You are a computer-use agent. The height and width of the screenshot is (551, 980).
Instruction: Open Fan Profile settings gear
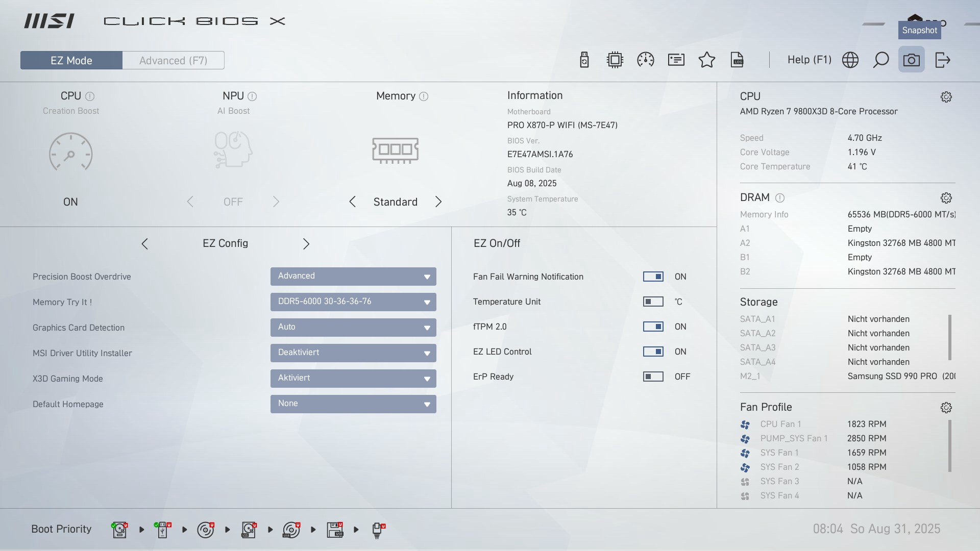947,407
